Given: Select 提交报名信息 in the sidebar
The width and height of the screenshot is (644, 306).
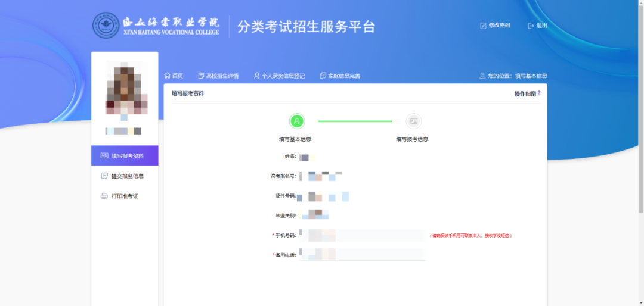Looking at the screenshot, I should click(125, 176).
